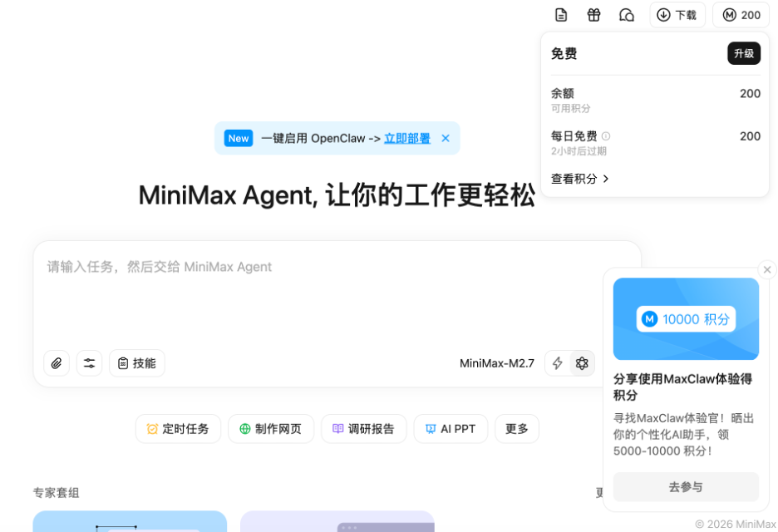
Task: Click the 每日免费 label
Action: click(x=574, y=136)
